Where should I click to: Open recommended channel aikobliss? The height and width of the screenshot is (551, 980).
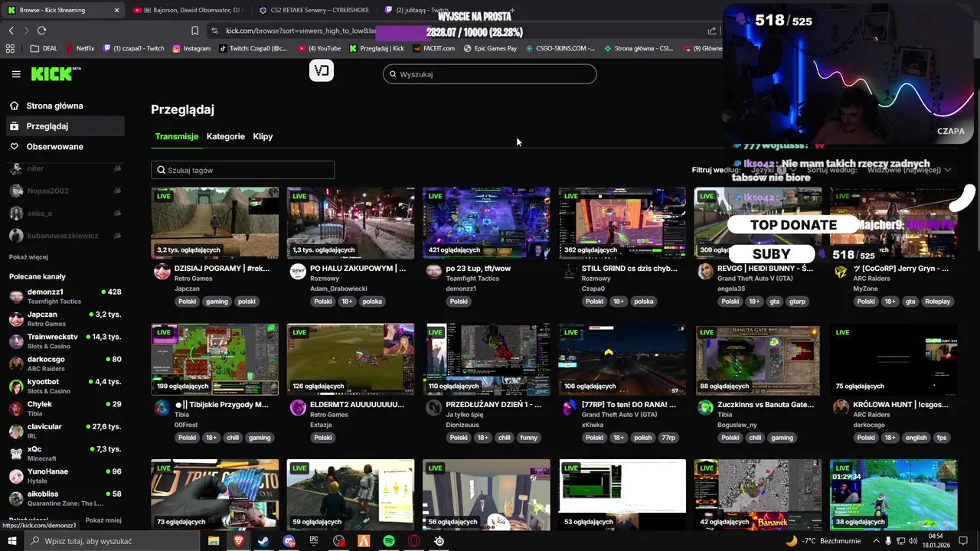pos(65,498)
